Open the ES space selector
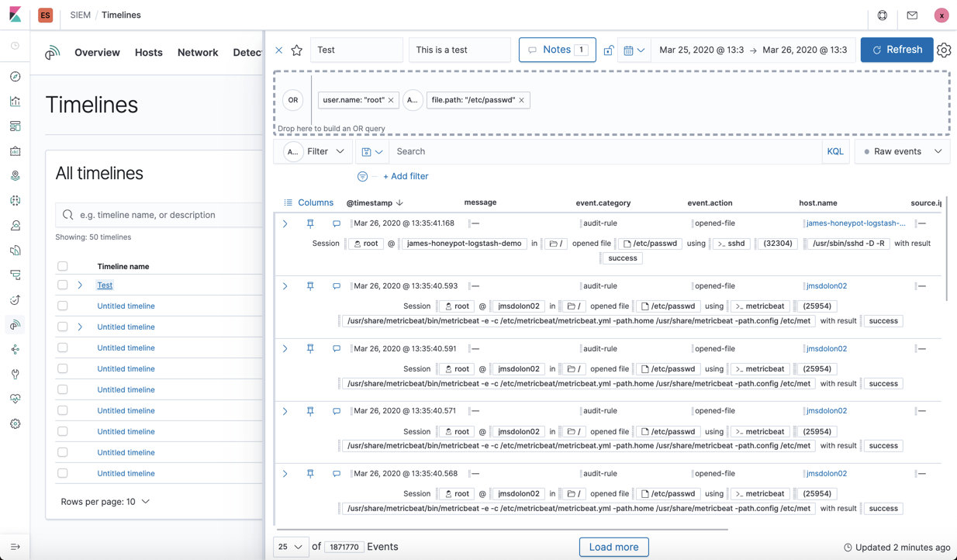 pyautogui.click(x=46, y=16)
